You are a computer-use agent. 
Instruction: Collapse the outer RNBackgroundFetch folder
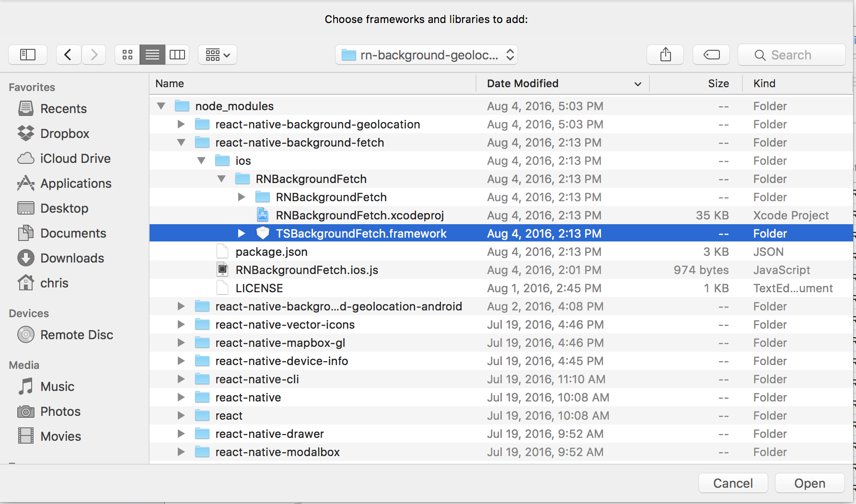[221, 179]
